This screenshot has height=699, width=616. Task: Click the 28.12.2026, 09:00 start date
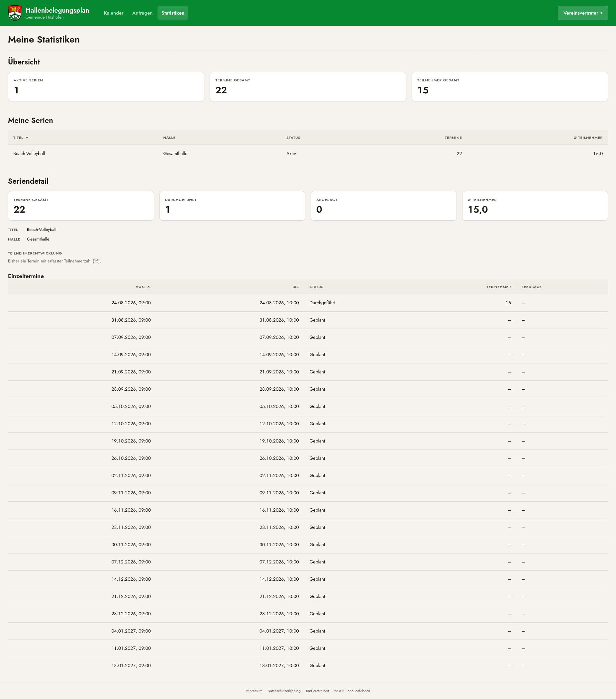tap(131, 614)
